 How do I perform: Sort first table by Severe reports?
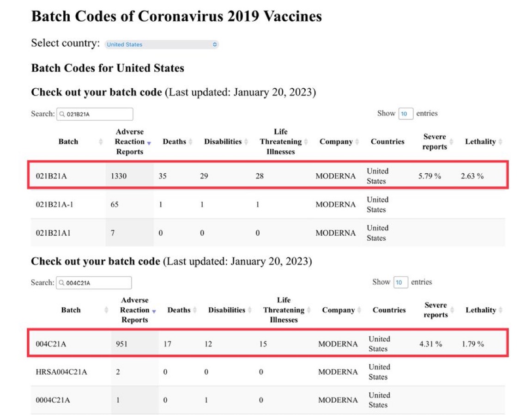435,142
